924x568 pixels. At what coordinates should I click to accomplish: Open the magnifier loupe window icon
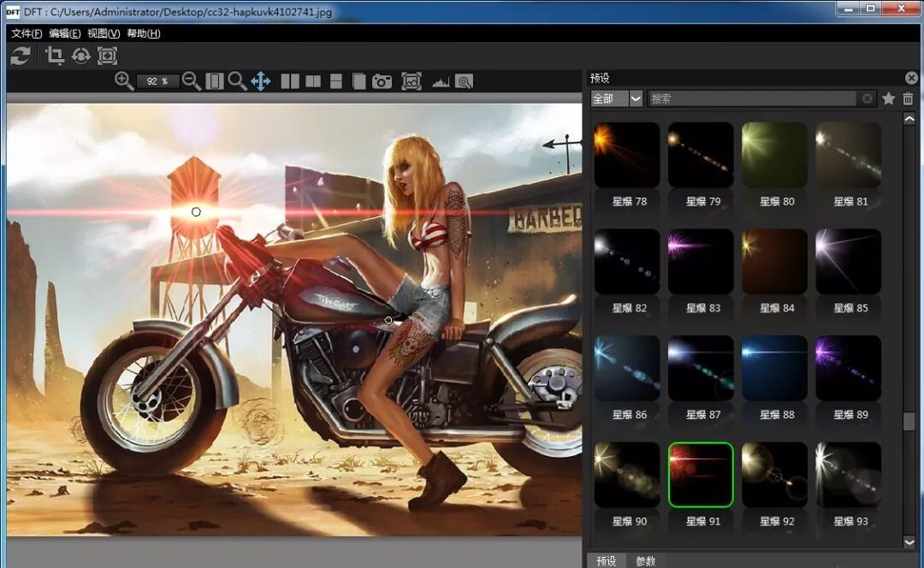click(x=465, y=81)
